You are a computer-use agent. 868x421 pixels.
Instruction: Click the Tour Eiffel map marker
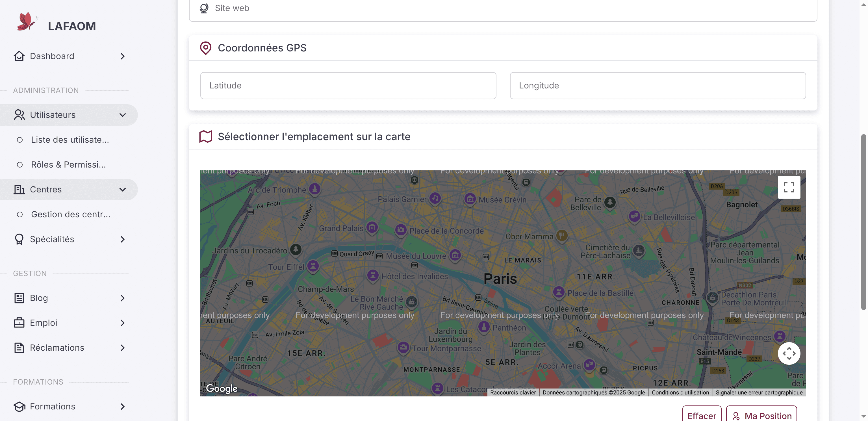313,266
